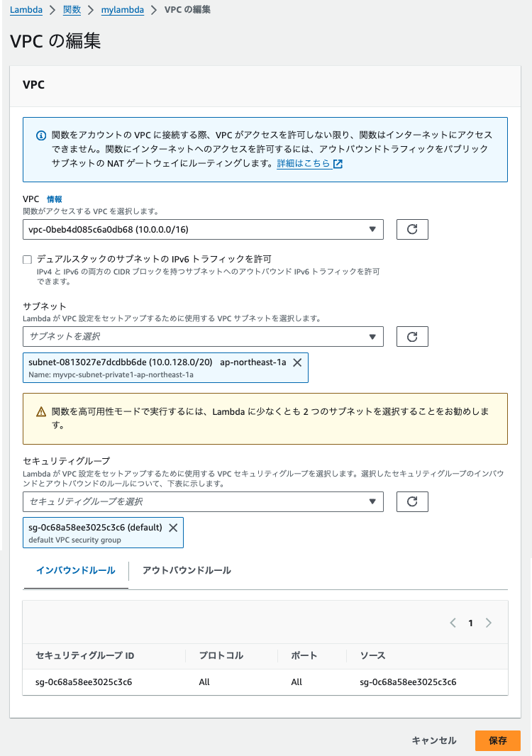Refresh the VPC selection list
The height and width of the screenshot is (756, 532).
pyautogui.click(x=412, y=229)
